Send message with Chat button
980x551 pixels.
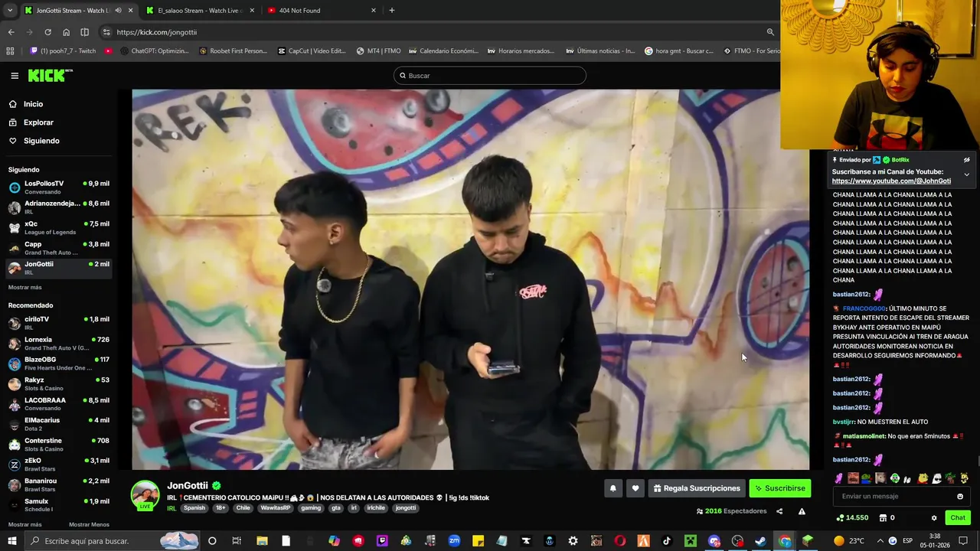click(x=958, y=518)
